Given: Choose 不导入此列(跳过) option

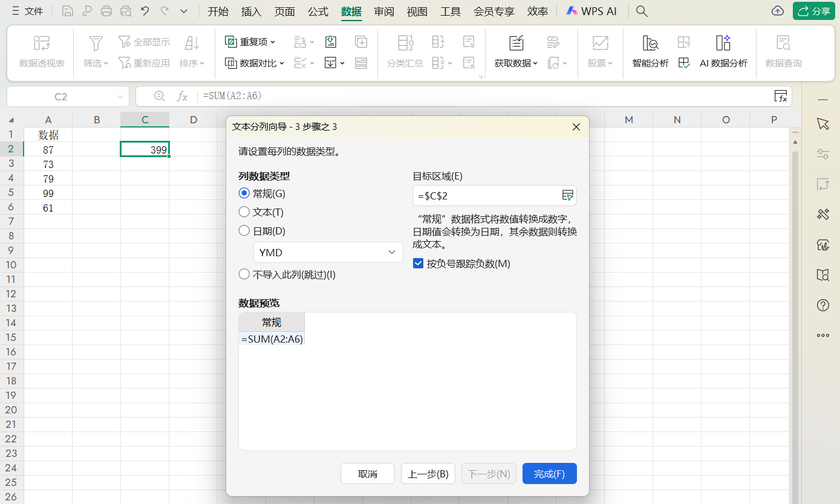Looking at the screenshot, I should point(244,273).
